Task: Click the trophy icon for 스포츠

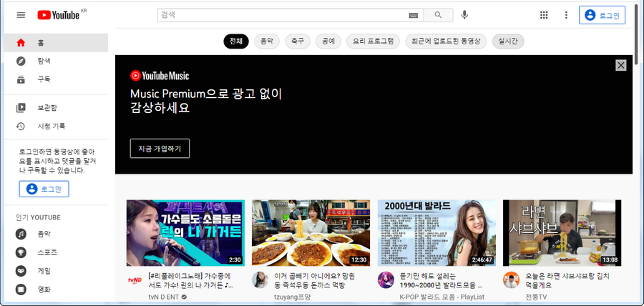Action: pos(21,252)
